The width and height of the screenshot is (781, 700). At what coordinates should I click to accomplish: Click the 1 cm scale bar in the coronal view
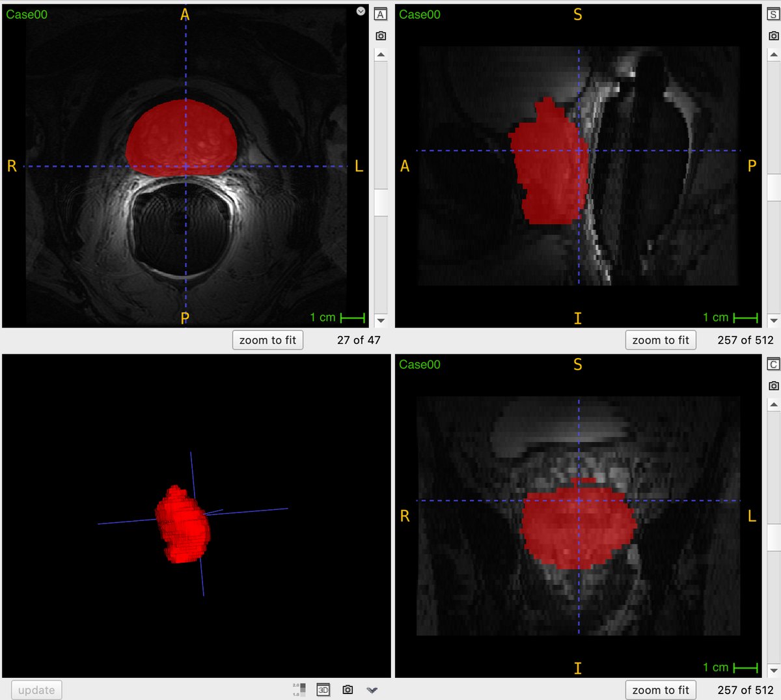(730, 667)
